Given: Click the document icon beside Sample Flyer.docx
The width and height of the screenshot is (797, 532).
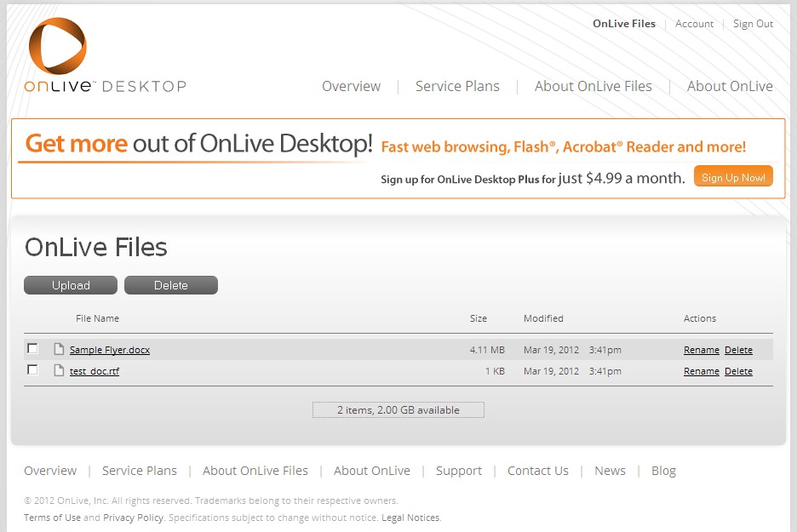Looking at the screenshot, I should pyautogui.click(x=59, y=349).
